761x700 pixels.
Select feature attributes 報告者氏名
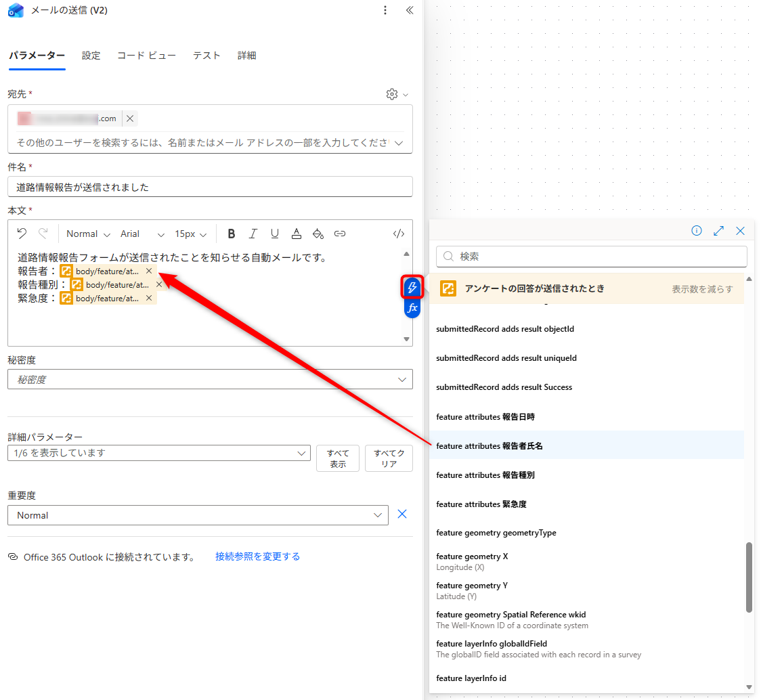tap(586, 445)
